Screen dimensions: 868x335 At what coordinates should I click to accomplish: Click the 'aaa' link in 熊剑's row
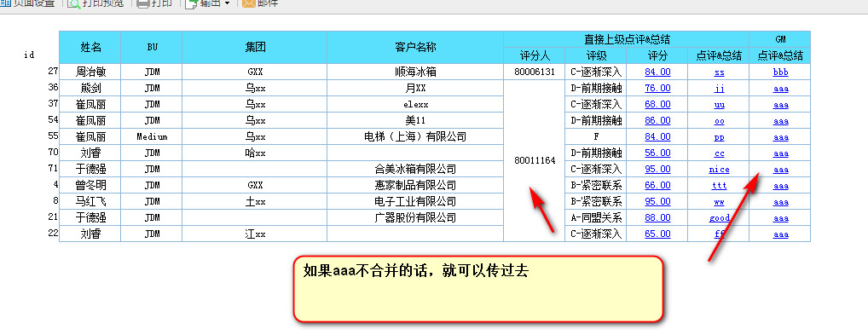point(780,89)
